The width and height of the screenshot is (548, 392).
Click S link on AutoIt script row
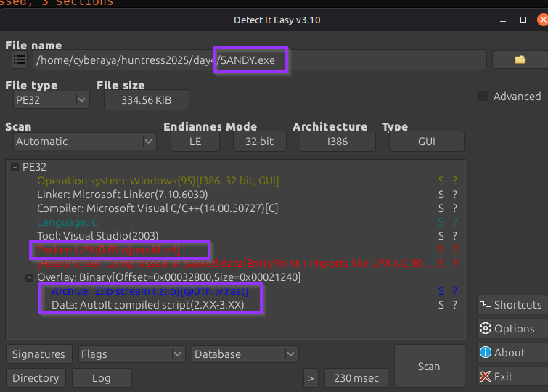tap(441, 305)
